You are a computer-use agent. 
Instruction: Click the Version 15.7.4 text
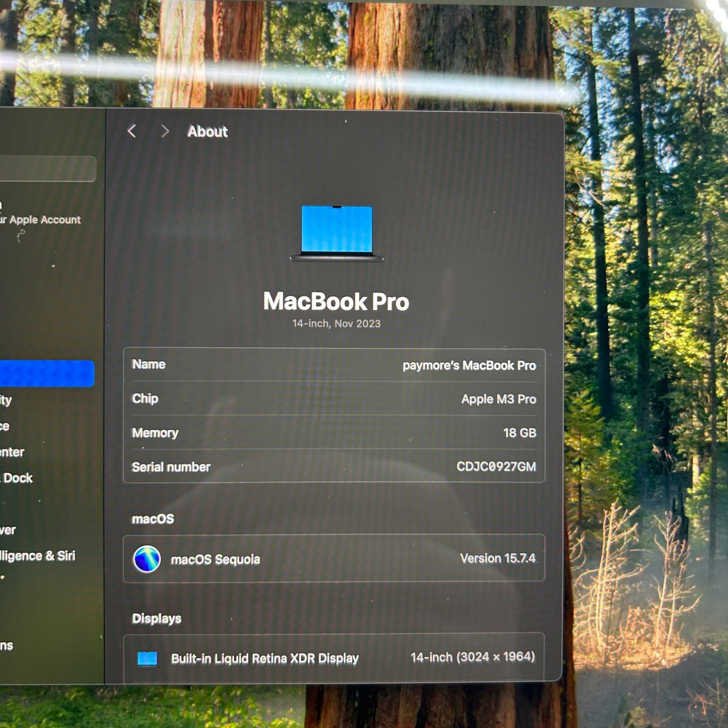click(498, 558)
